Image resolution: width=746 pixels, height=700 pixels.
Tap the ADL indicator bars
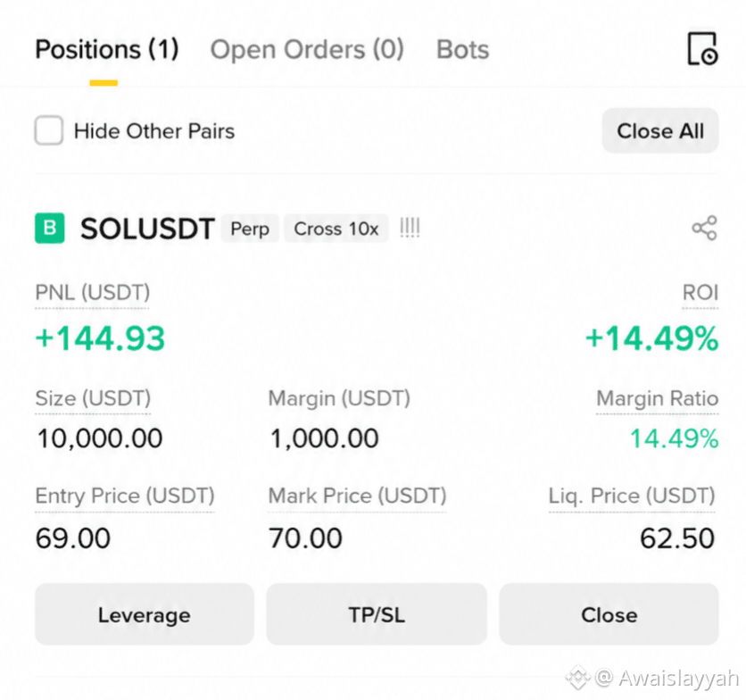tap(410, 228)
